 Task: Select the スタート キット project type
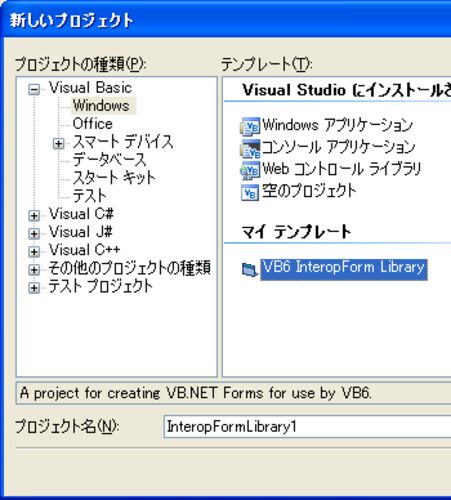tap(114, 177)
